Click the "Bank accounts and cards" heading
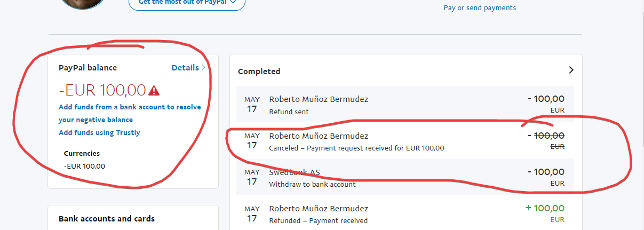This screenshot has width=644, height=230. (x=107, y=219)
